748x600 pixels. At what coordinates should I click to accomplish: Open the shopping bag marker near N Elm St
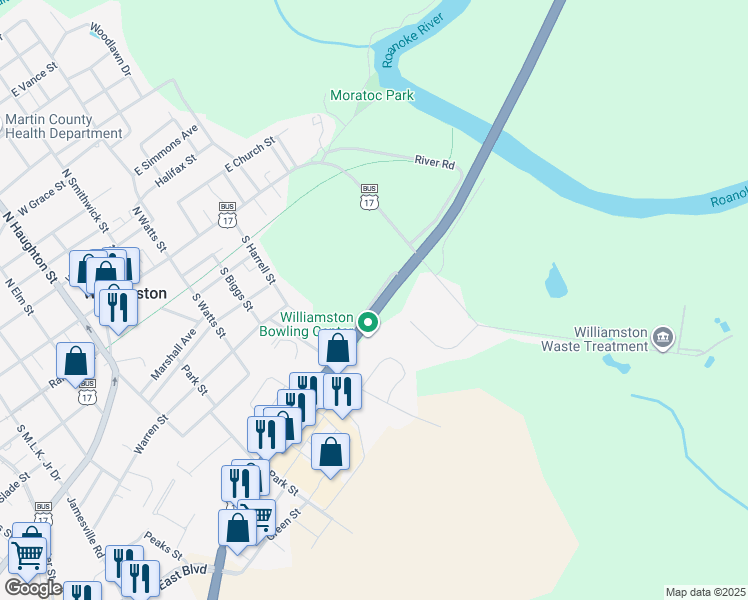(75, 363)
